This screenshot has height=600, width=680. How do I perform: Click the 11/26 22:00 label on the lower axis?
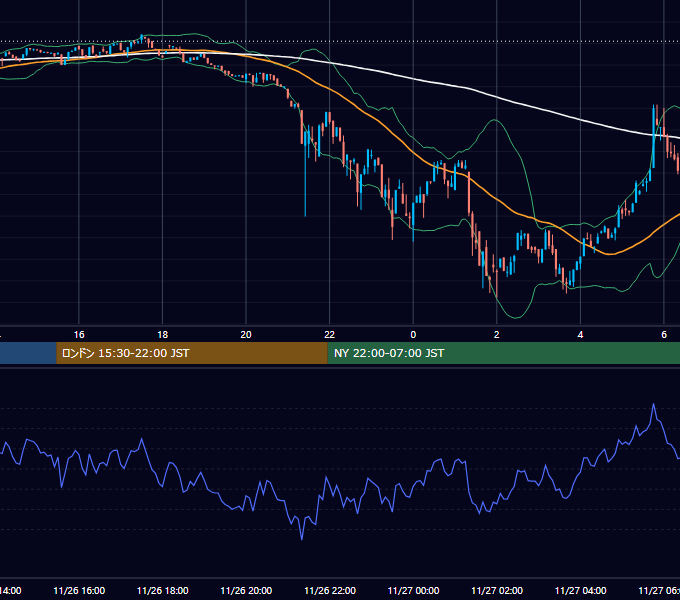tap(330, 590)
